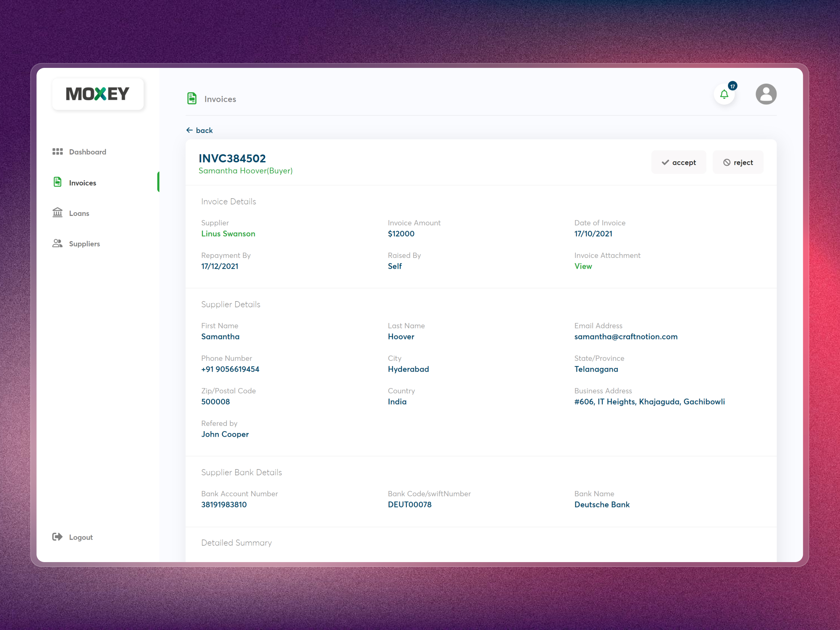Accept invoice INVC384502

tap(679, 162)
